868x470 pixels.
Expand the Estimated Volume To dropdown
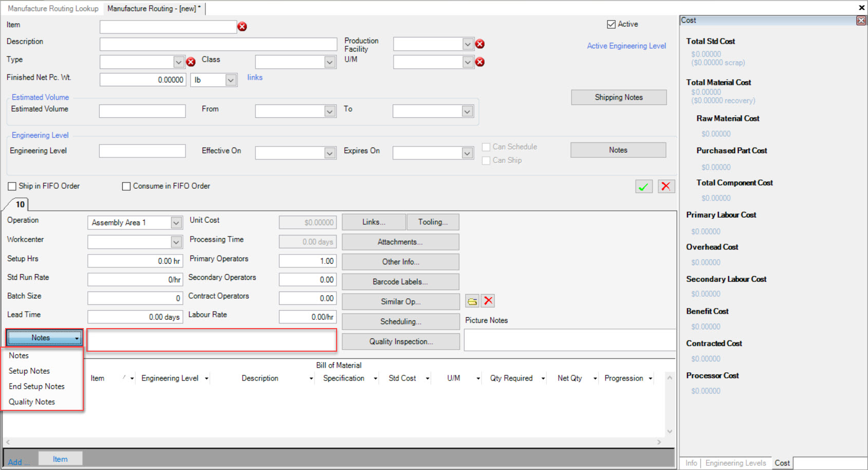[467, 111]
